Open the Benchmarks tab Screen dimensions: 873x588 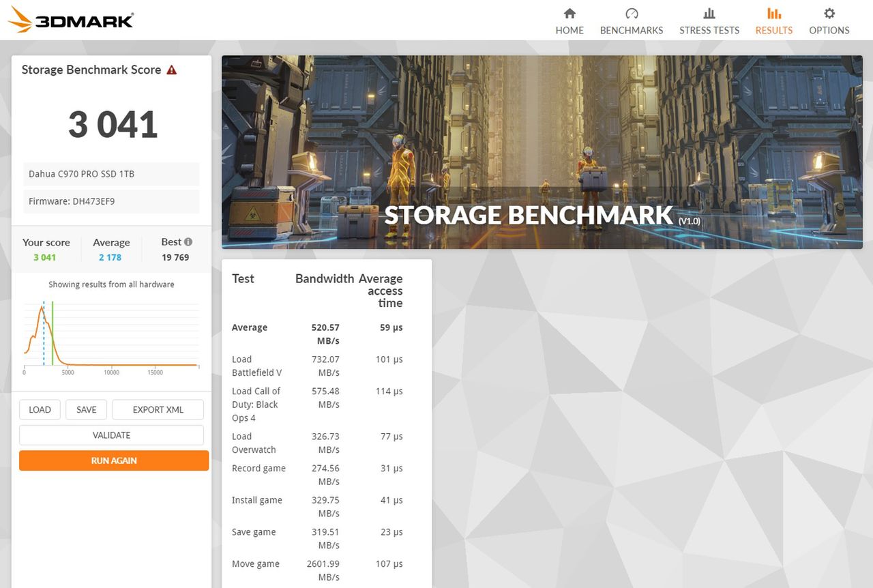[x=632, y=21]
